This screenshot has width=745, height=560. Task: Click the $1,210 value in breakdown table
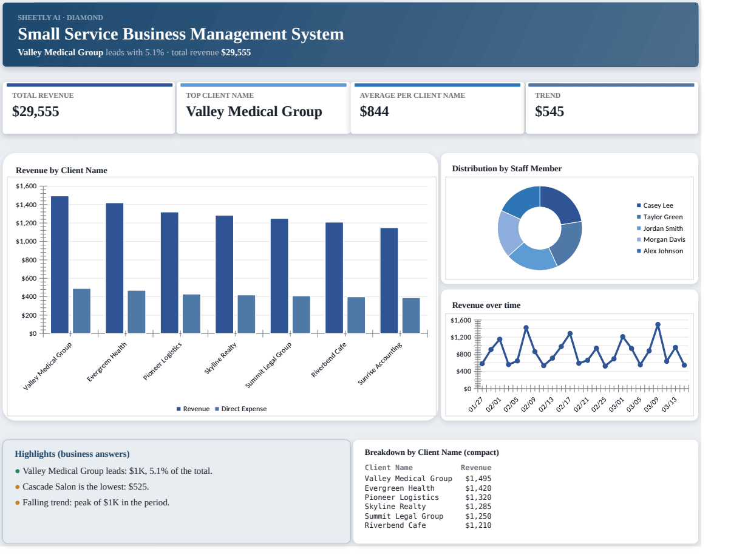pyautogui.click(x=478, y=525)
